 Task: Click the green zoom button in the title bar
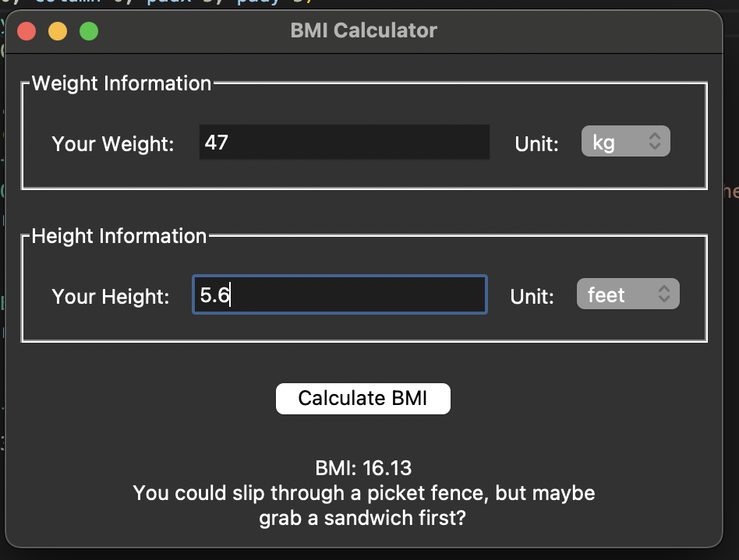[x=89, y=31]
